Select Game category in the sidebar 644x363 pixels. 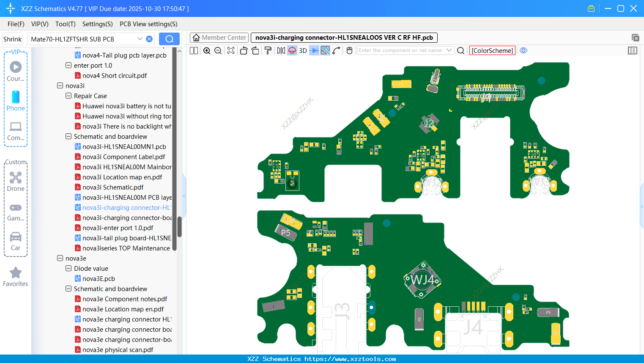pos(16,212)
